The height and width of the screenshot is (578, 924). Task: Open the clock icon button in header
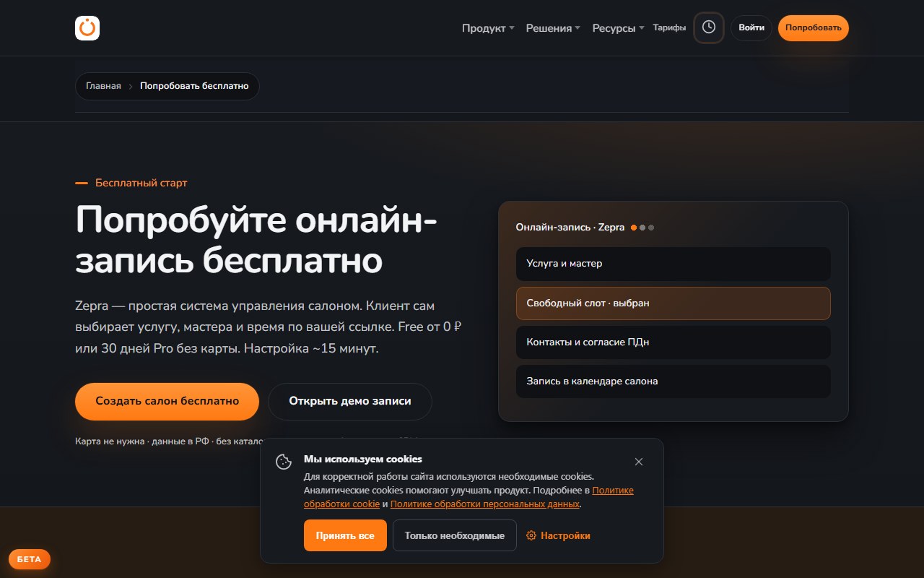tap(709, 27)
